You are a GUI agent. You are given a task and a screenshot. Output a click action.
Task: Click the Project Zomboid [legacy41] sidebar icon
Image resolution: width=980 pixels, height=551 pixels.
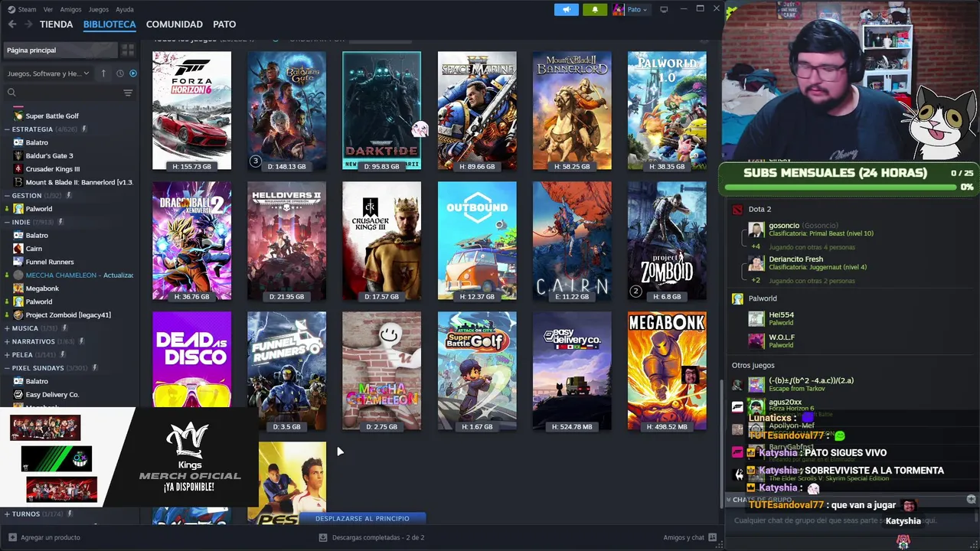click(18, 315)
